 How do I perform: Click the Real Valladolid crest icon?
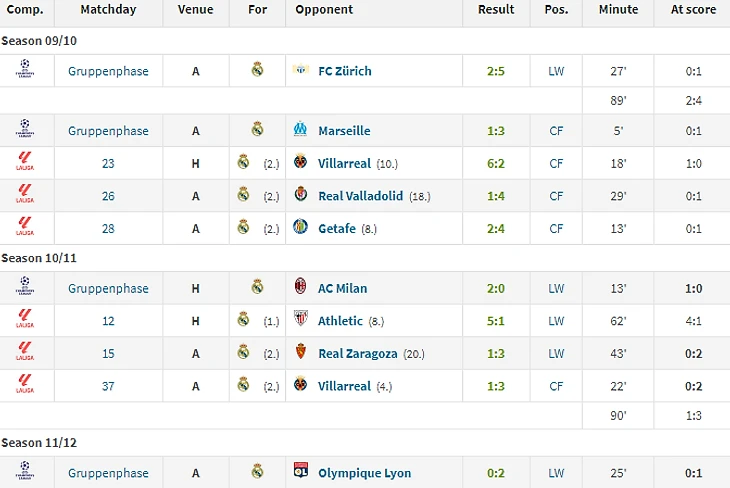pyautogui.click(x=301, y=194)
